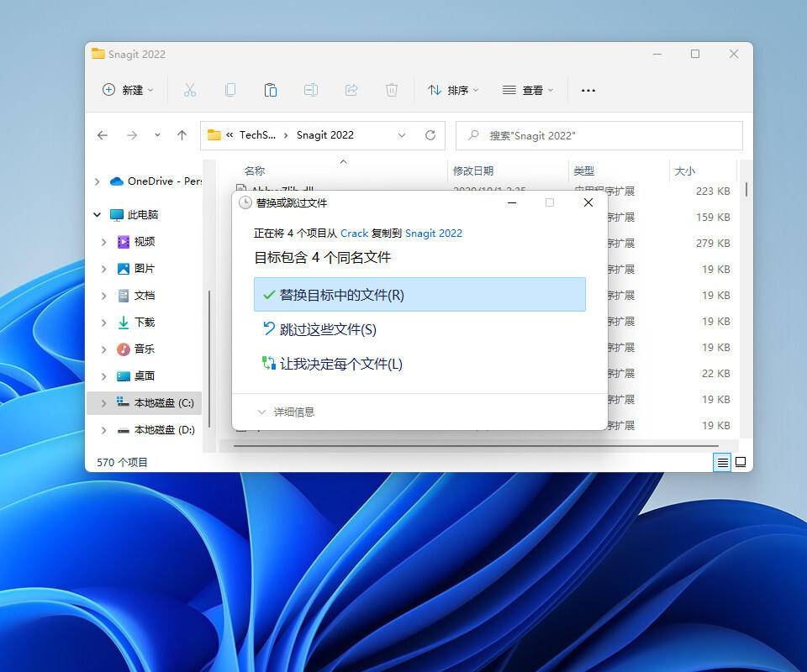Click the Paste clipboard icon

[x=270, y=90]
